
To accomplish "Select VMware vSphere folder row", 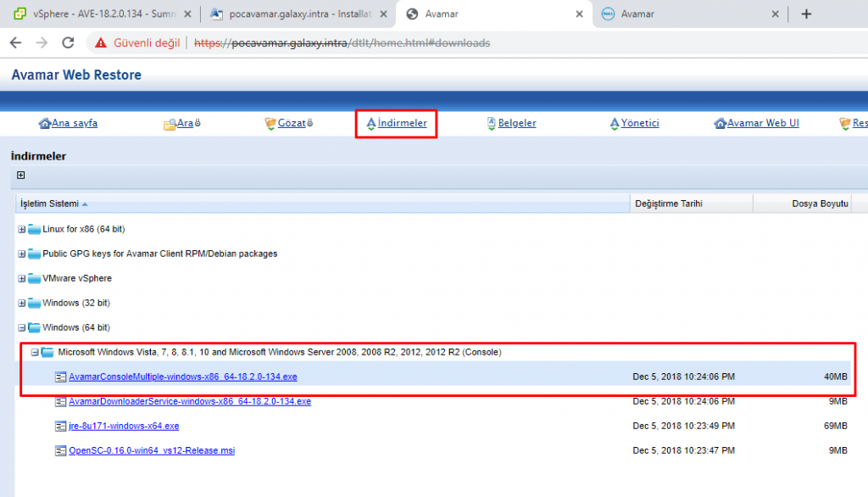I will coord(77,278).
